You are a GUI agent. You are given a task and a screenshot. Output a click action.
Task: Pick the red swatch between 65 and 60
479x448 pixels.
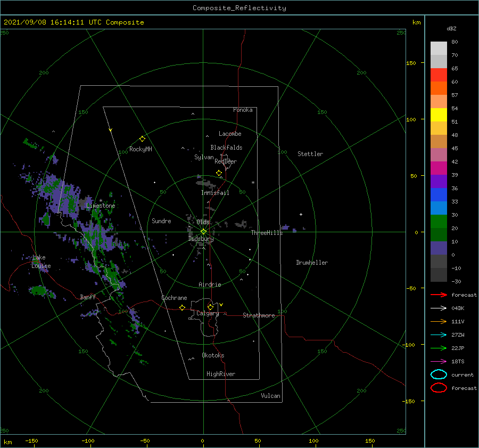(439, 75)
